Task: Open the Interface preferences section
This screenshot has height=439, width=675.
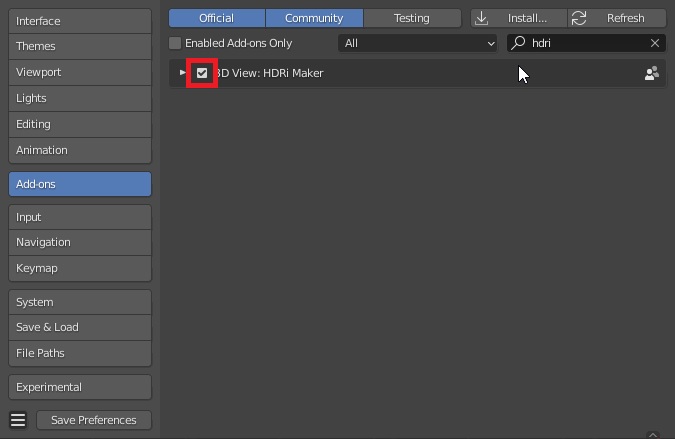Action: (80, 21)
